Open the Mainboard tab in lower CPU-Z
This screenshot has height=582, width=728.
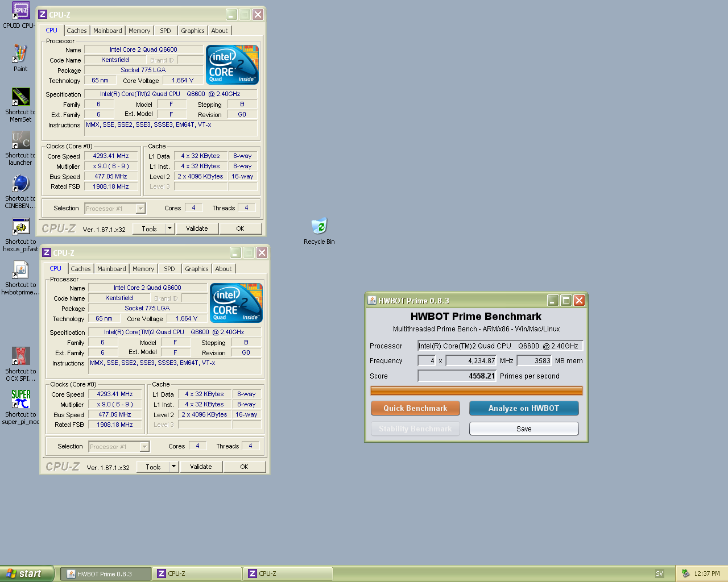(x=111, y=269)
